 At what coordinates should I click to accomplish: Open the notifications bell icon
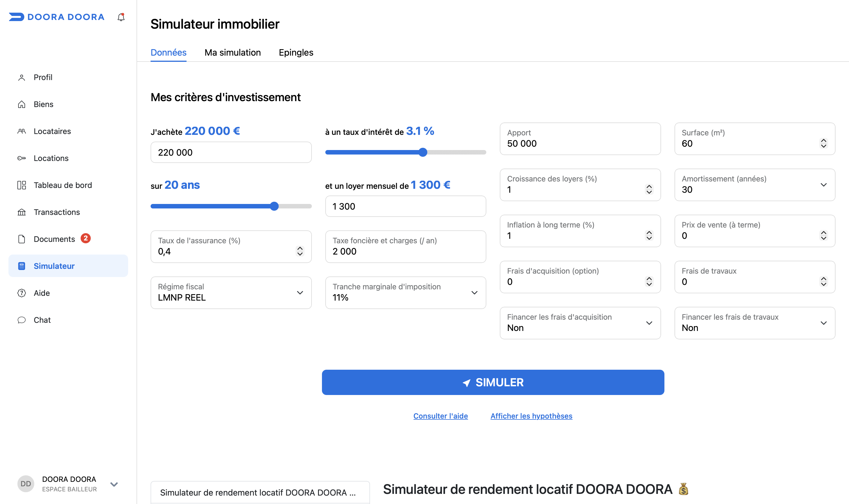pos(121,17)
